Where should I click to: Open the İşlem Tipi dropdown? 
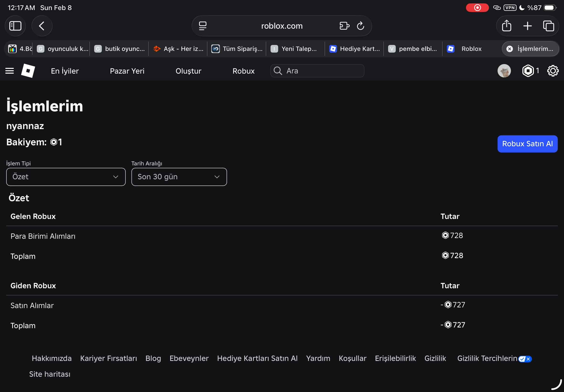(x=66, y=177)
